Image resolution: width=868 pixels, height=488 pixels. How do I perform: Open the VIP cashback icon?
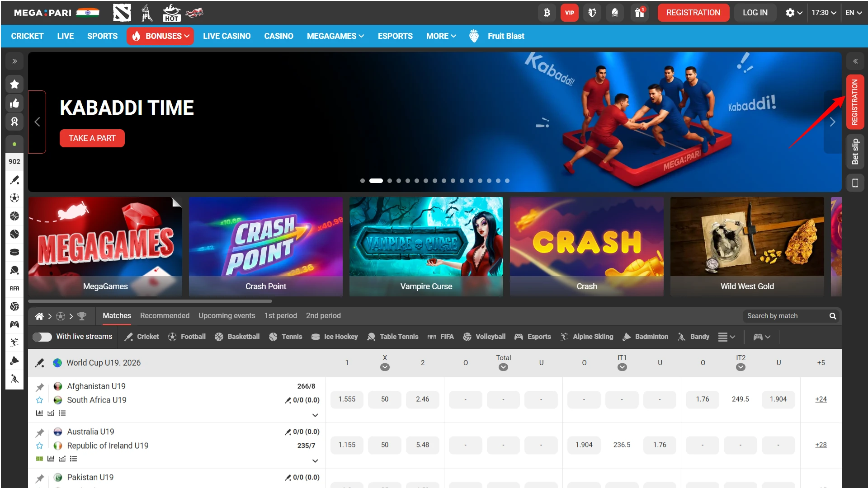point(569,13)
